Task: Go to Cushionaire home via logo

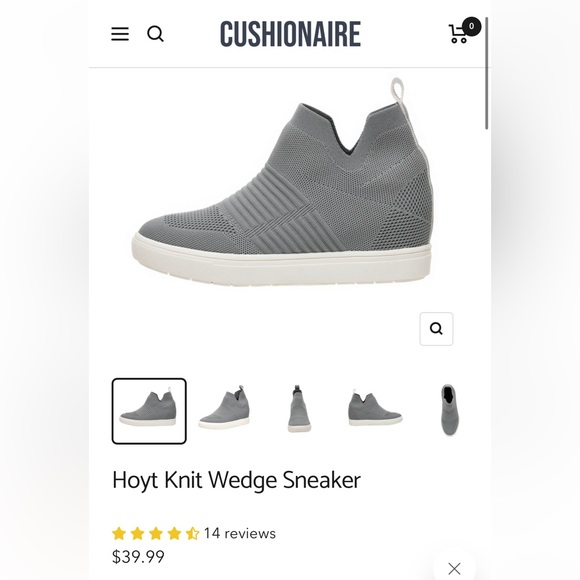Action: (x=290, y=34)
